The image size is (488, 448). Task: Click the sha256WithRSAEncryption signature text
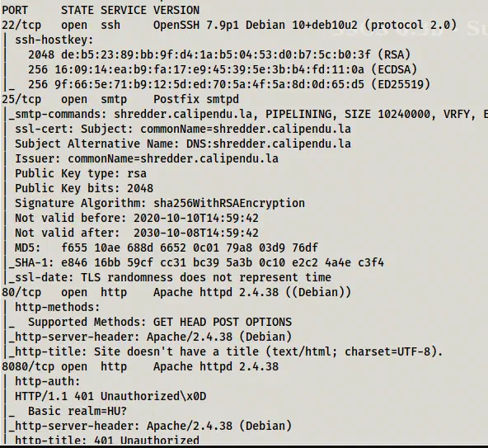pyautogui.click(x=229, y=204)
